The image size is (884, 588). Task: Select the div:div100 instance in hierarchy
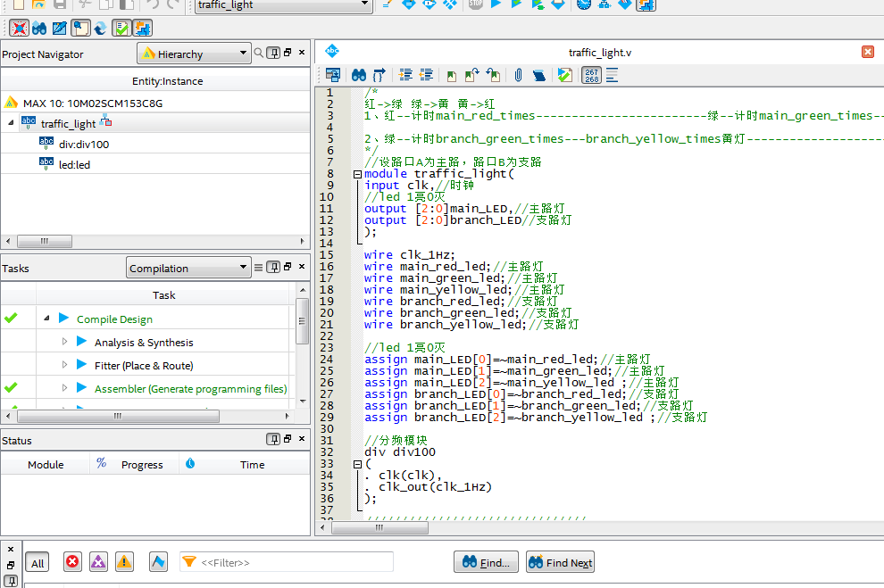point(84,144)
